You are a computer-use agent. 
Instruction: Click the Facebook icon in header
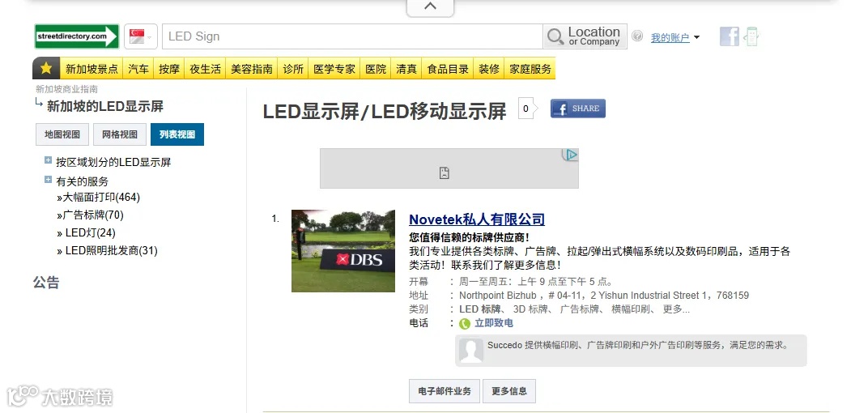click(729, 36)
